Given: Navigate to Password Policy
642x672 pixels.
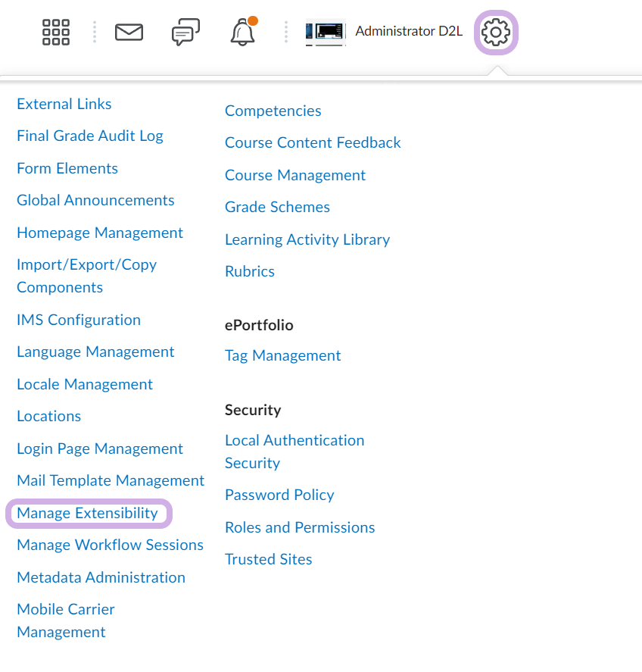Looking at the screenshot, I should [279, 495].
